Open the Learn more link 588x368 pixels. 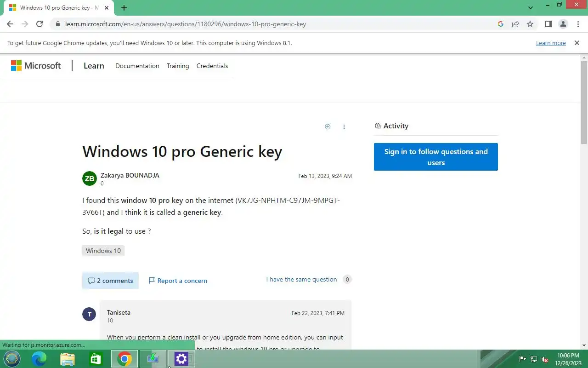coord(551,43)
